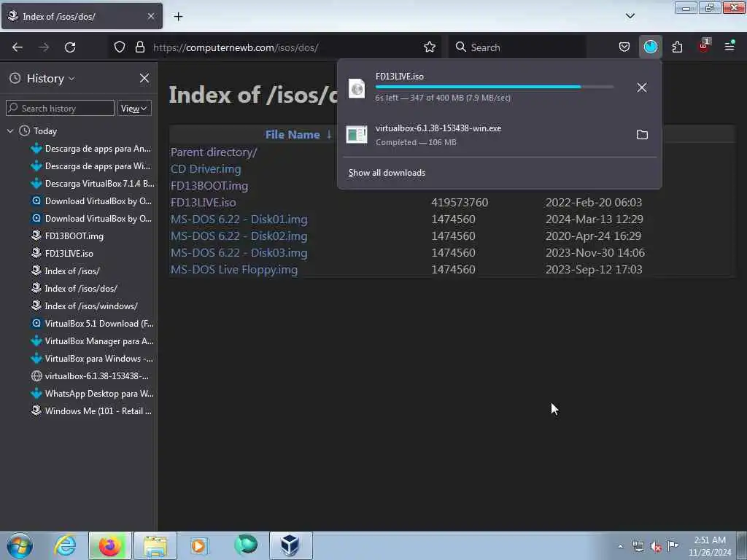Image resolution: width=747 pixels, height=560 pixels.
Task: Cancel the FD13LIVE.iso download
Action: (x=642, y=87)
